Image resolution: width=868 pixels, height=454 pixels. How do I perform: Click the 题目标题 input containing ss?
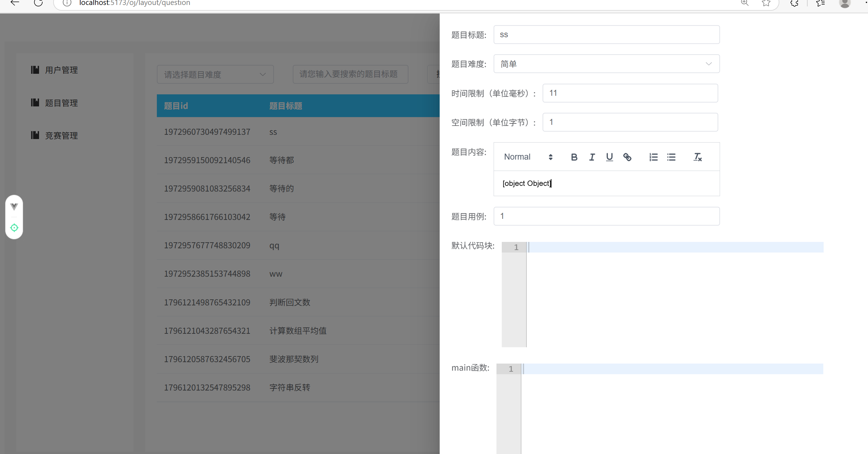pos(606,35)
